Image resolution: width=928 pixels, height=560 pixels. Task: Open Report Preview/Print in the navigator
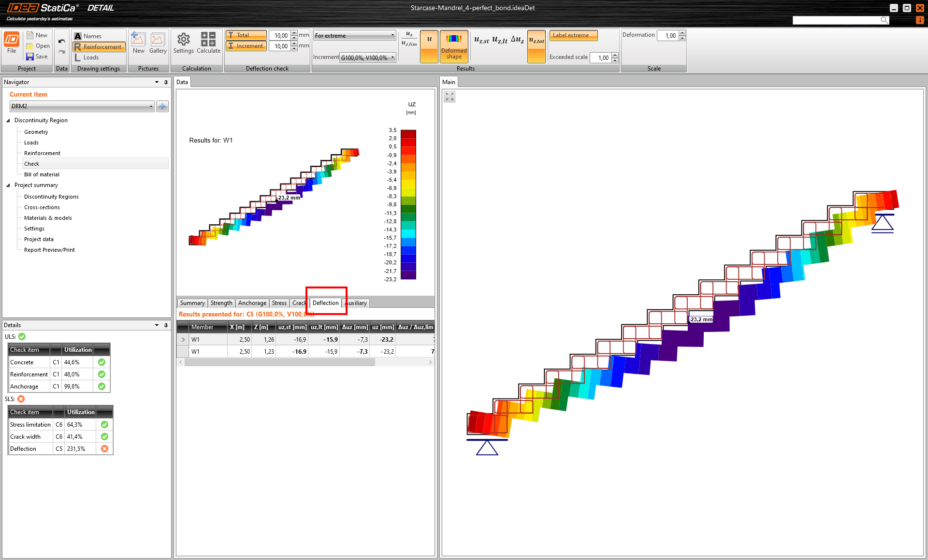[x=49, y=250]
